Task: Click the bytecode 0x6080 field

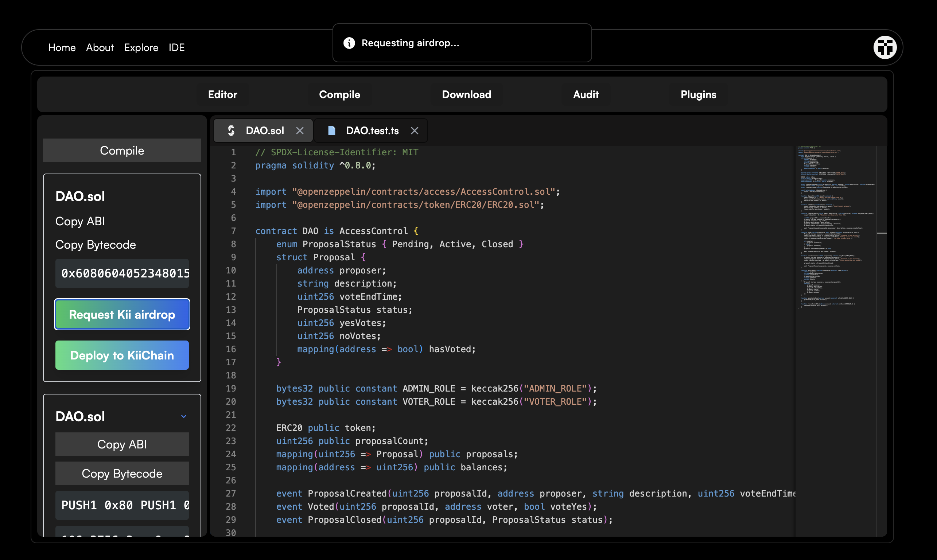Action: (x=122, y=273)
